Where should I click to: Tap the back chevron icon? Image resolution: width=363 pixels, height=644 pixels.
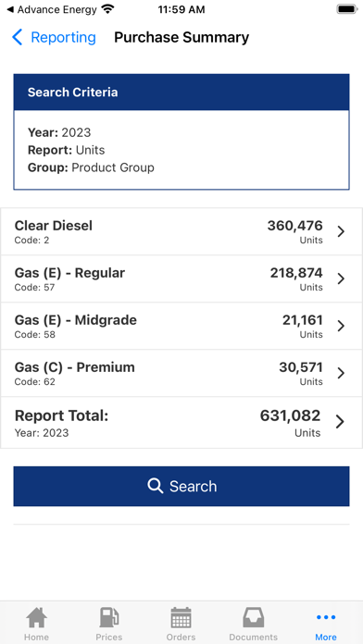(x=17, y=37)
